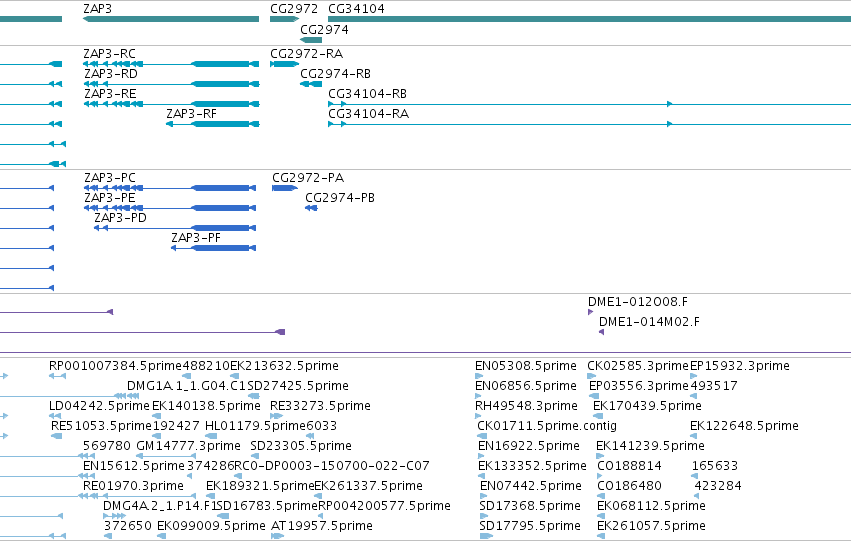Click EST DMG1A.1_1.G04.C1
The image size is (851, 541).
(187, 386)
